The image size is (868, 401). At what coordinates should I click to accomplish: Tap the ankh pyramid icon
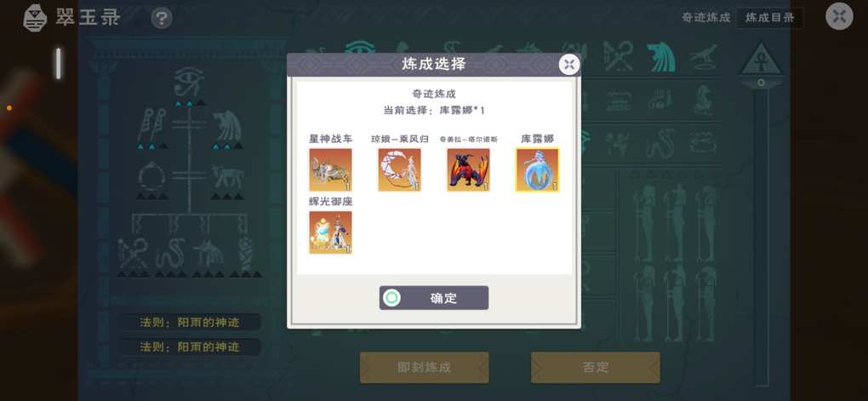pyautogui.click(x=762, y=61)
